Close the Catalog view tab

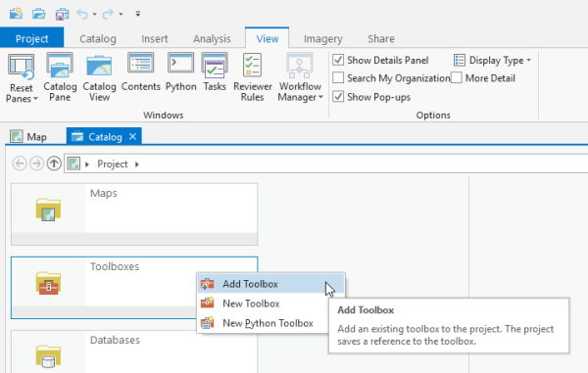click(132, 137)
